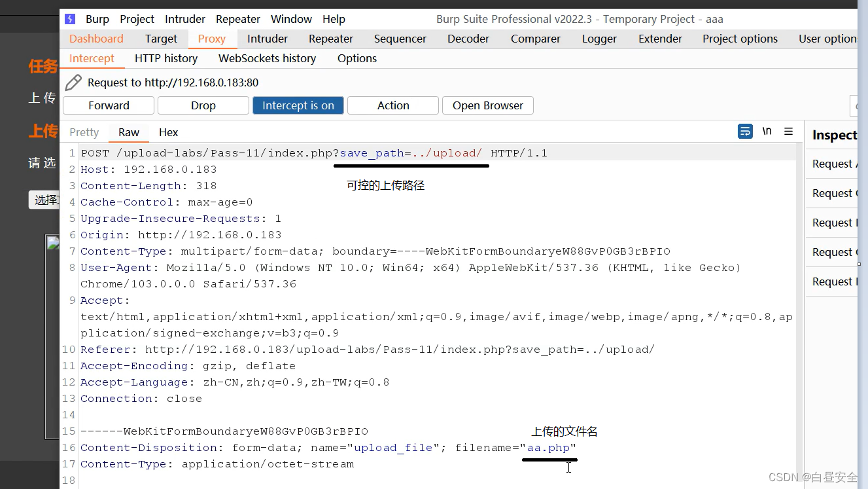Open the Burp menu
Screen dimensions: 868x489
pyautogui.click(x=97, y=19)
